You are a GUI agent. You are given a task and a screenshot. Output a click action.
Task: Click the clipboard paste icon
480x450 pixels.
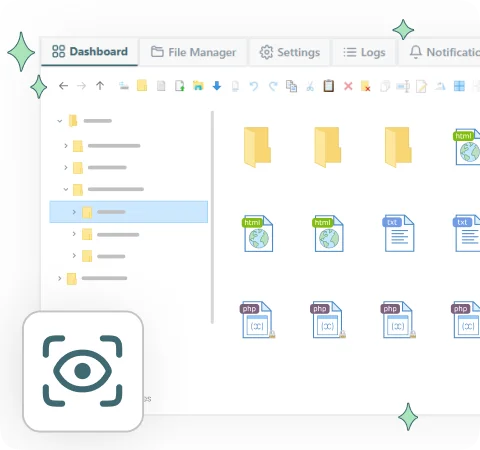[x=329, y=86]
